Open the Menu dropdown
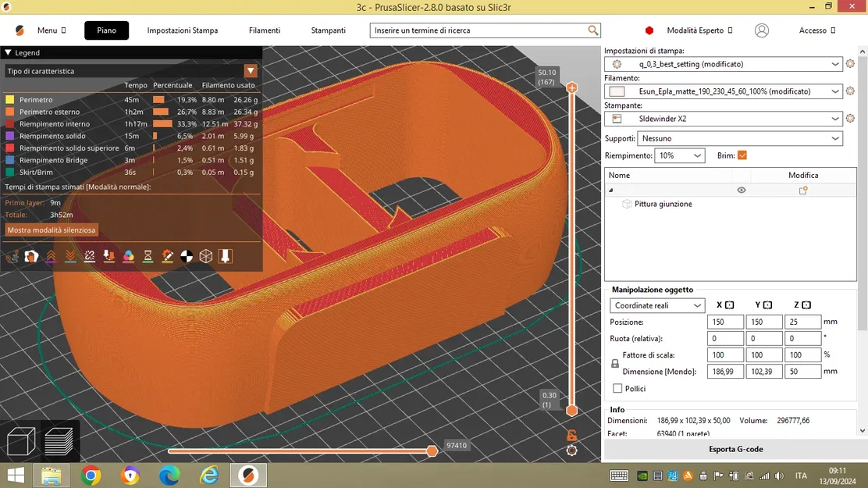 click(52, 30)
